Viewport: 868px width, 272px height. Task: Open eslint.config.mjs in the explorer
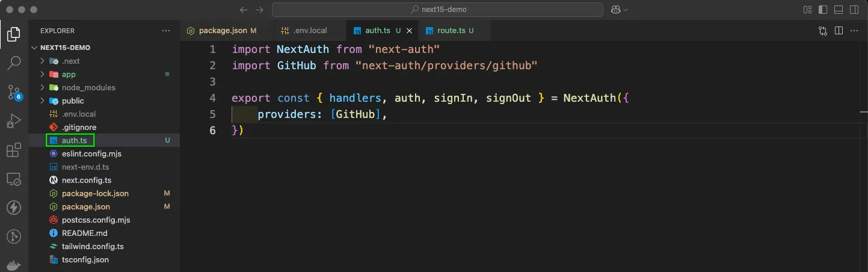pos(105,153)
